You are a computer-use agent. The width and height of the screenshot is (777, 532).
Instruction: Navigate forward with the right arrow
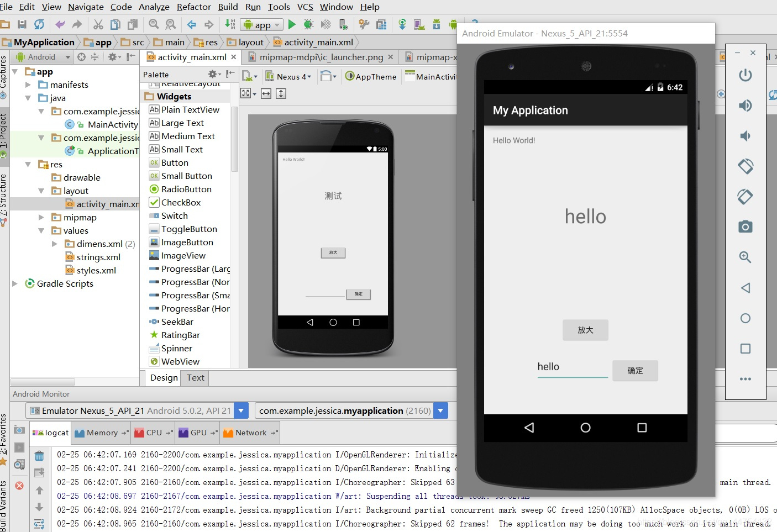(209, 24)
